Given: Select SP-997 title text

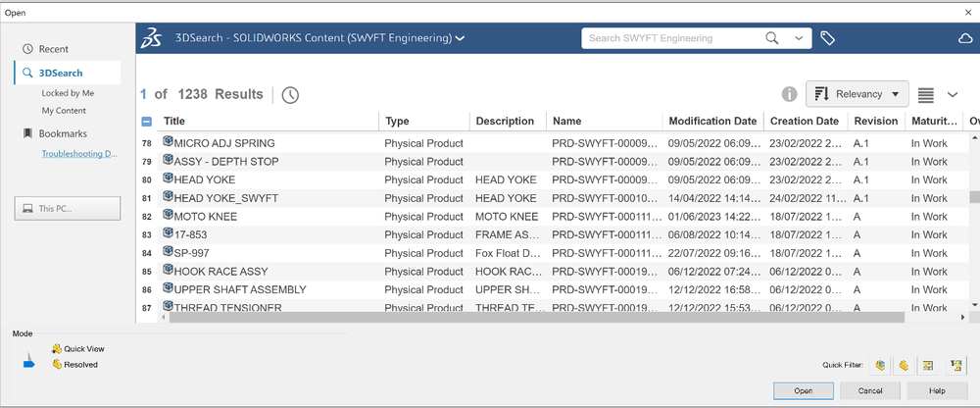Looking at the screenshot, I should (x=192, y=253).
